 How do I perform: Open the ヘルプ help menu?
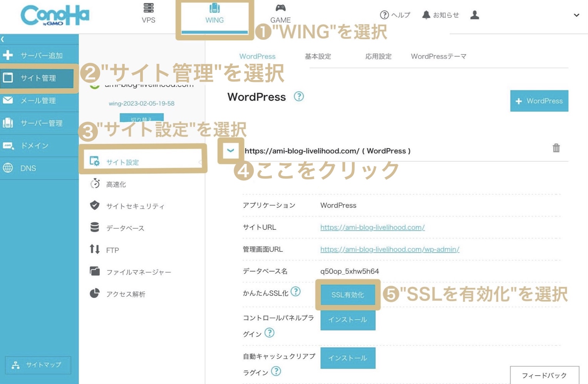tap(395, 15)
